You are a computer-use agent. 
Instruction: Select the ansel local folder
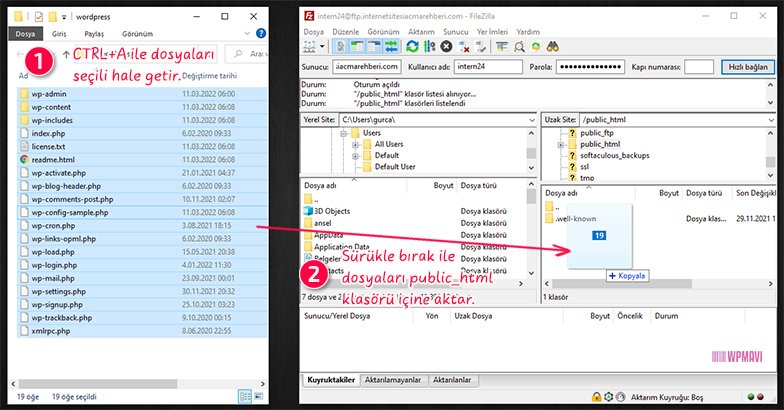click(322, 223)
